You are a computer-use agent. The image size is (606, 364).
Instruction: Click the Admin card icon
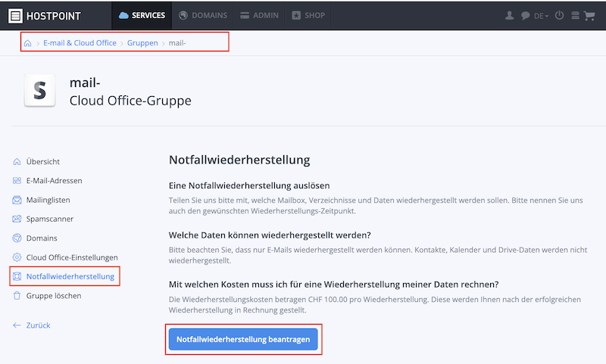tap(245, 15)
